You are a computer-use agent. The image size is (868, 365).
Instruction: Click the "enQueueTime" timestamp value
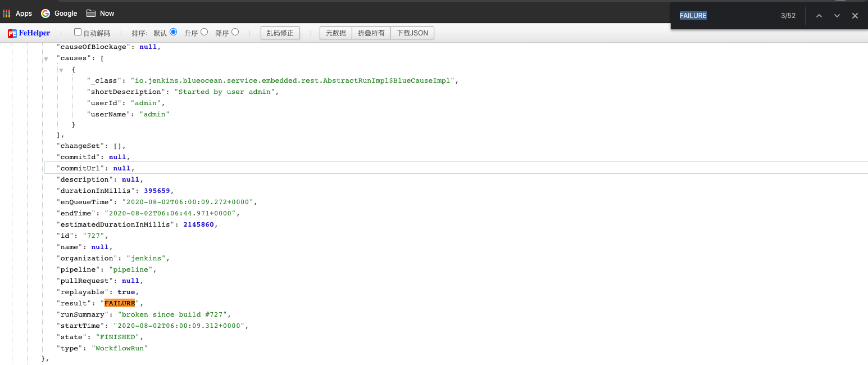(x=188, y=202)
